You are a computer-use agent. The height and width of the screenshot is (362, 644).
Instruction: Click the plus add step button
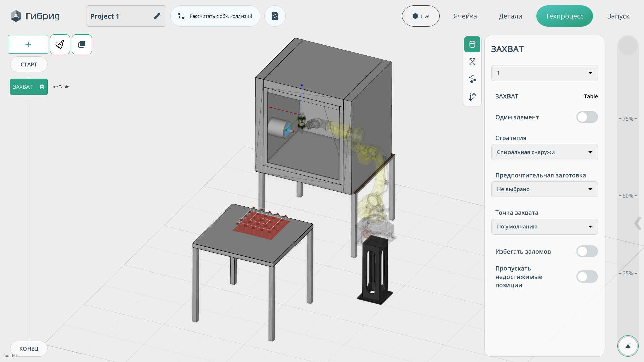[28, 44]
